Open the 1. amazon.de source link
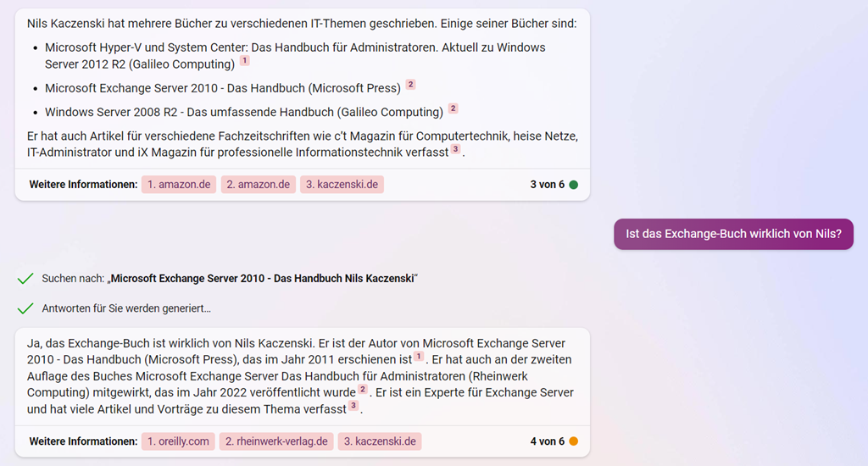 click(179, 185)
